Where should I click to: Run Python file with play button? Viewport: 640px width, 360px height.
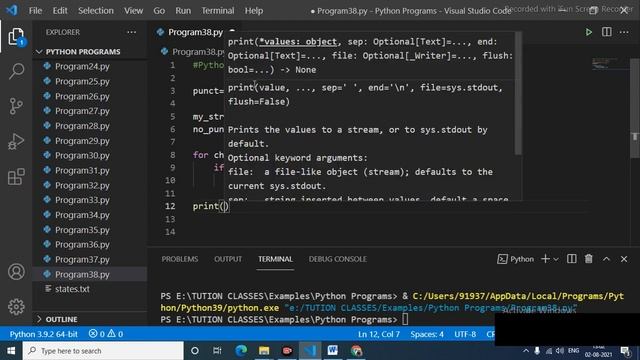coord(589,32)
